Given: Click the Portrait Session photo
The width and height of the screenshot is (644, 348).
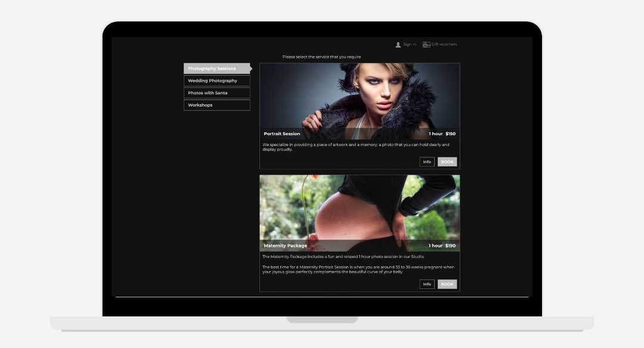Looking at the screenshot, I should tap(360, 95).
